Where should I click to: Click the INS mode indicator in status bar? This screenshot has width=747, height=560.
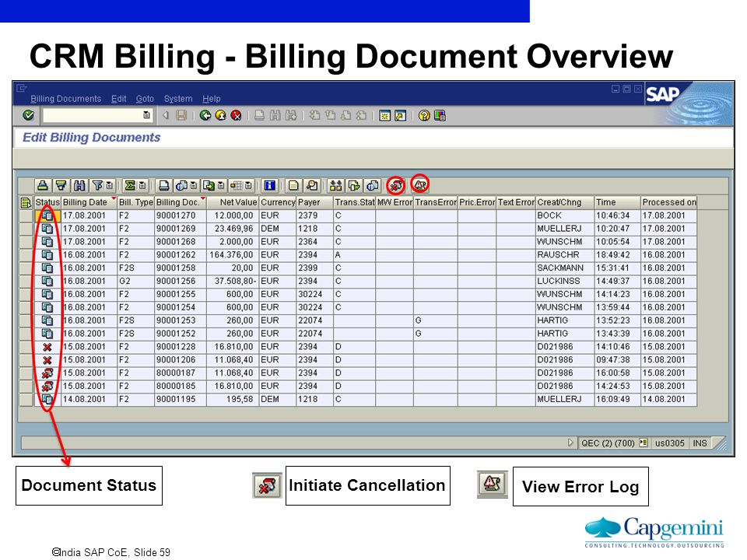click(700, 443)
